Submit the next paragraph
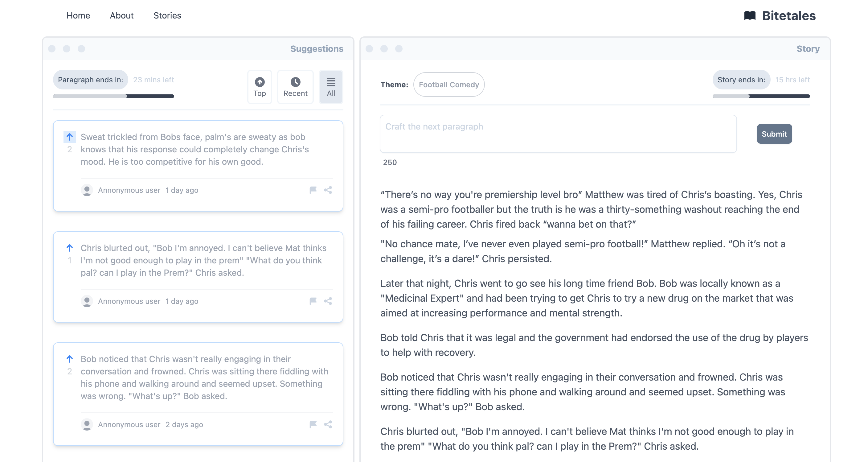Screen dimensions: 868x462 [x=774, y=134]
